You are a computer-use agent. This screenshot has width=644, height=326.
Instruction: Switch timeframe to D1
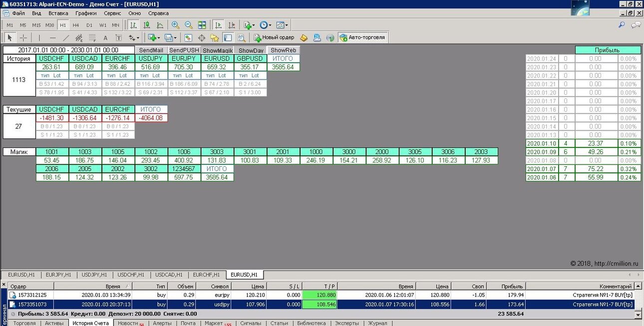[89, 25]
